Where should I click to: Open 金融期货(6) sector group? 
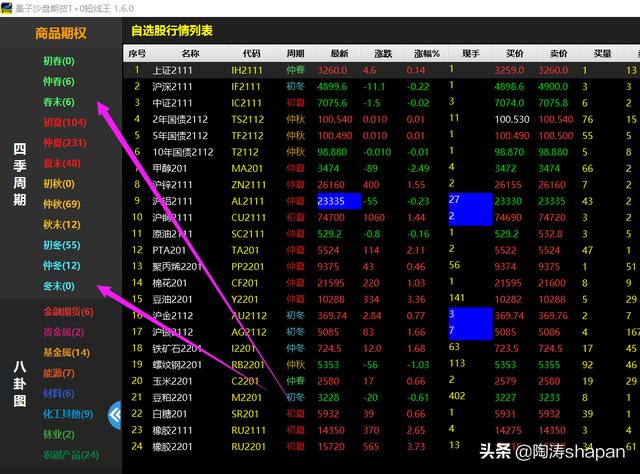pyautogui.click(x=68, y=312)
